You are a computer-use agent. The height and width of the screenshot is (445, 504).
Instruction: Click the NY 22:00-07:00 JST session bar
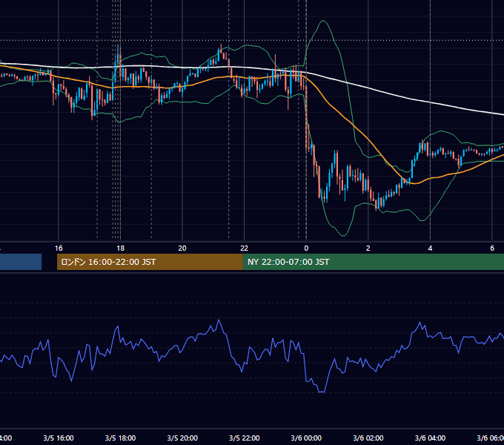pos(373,262)
